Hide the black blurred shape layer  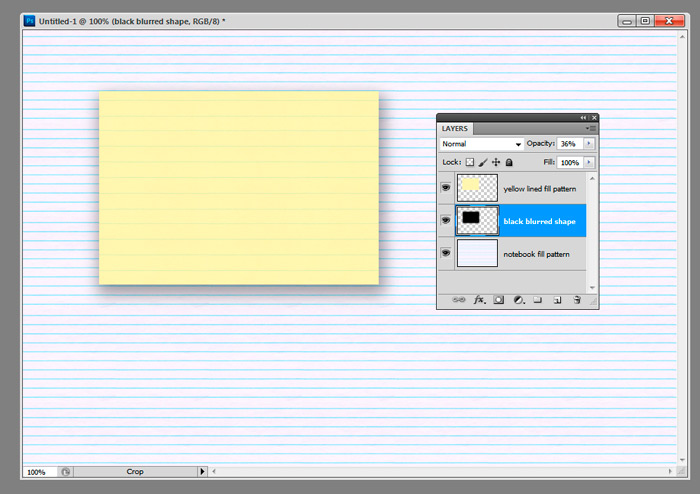[445, 220]
